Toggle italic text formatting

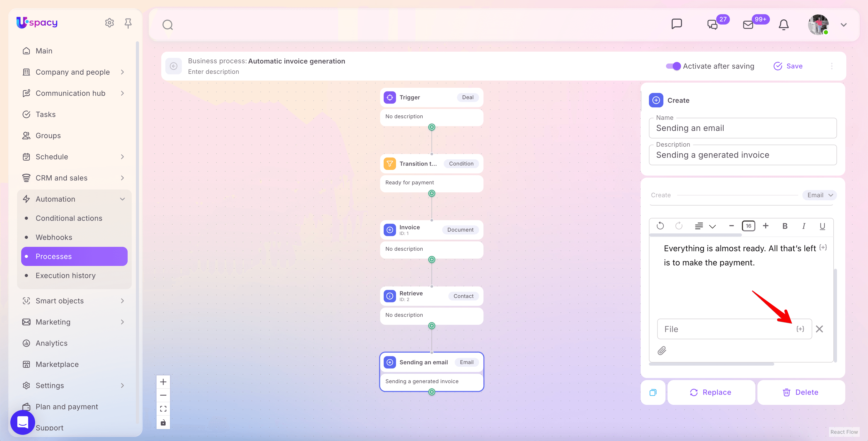[x=804, y=226]
